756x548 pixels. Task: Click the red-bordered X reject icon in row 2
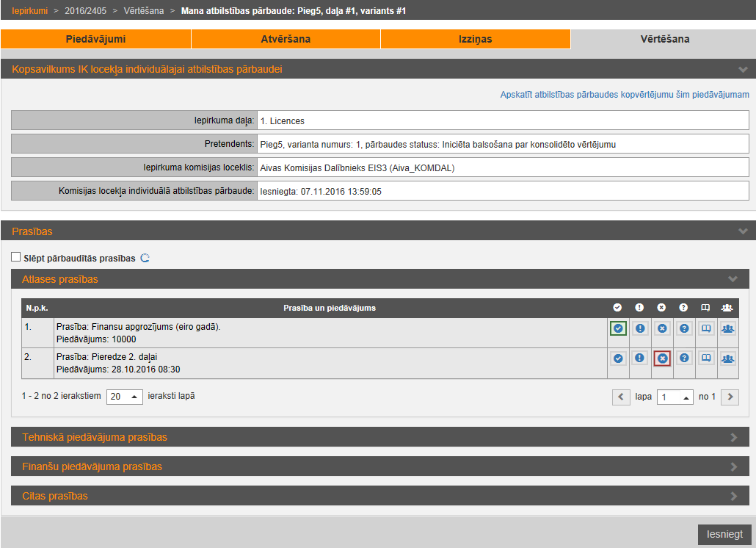click(x=662, y=358)
